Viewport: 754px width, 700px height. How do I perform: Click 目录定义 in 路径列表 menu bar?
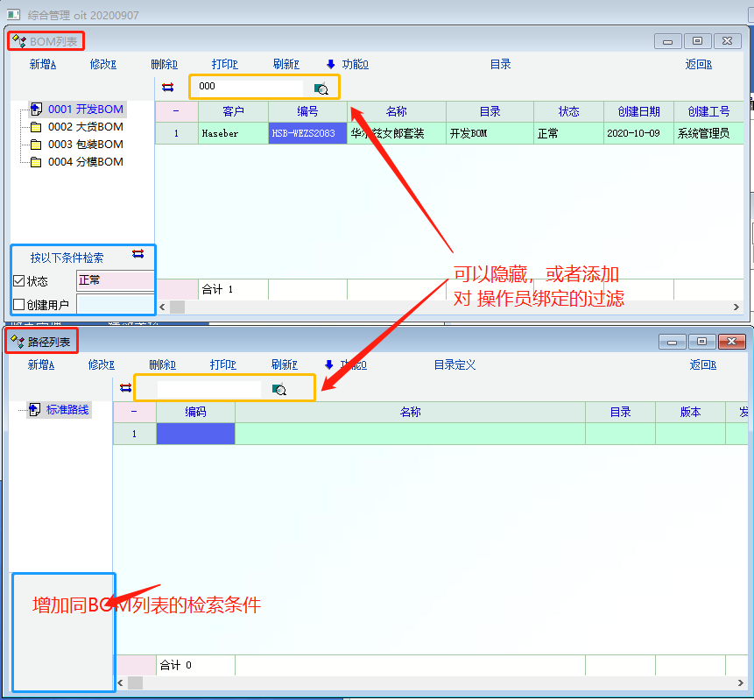455,364
